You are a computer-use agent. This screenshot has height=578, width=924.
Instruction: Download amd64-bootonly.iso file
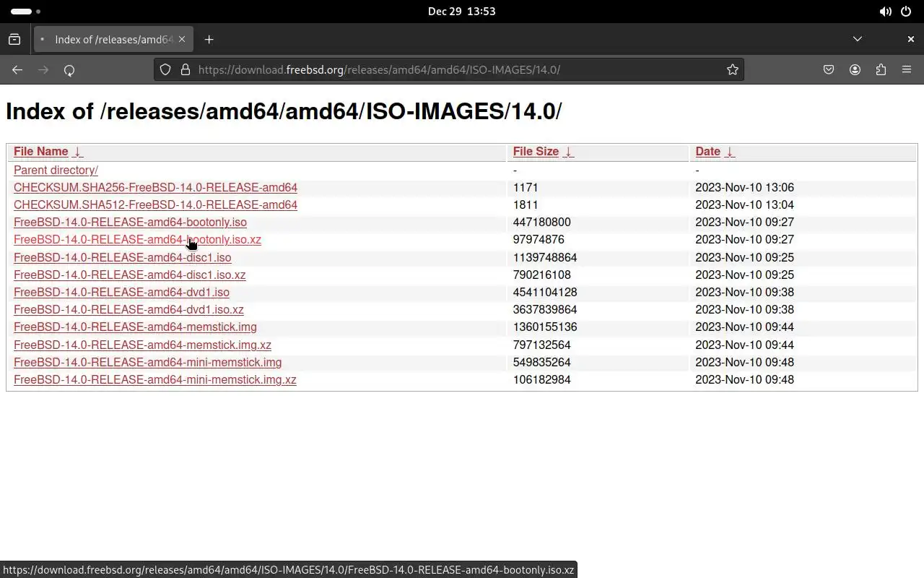click(x=130, y=223)
